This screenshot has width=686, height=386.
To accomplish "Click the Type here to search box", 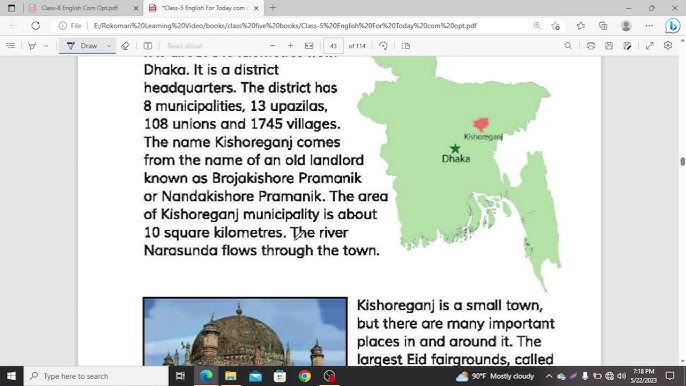I will (x=96, y=376).
